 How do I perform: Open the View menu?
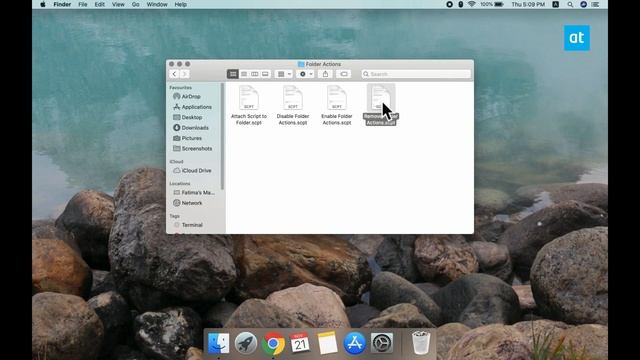pos(118,4)
